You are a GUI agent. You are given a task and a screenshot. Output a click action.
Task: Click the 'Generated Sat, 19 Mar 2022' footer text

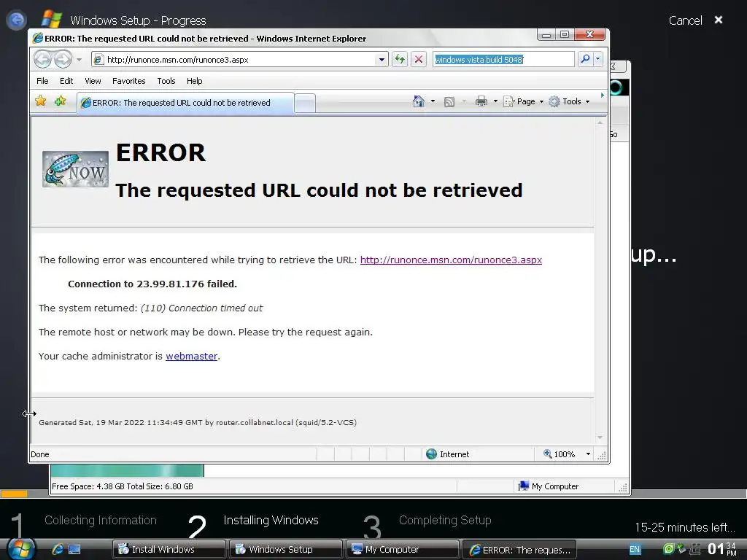tap(198, 422)
